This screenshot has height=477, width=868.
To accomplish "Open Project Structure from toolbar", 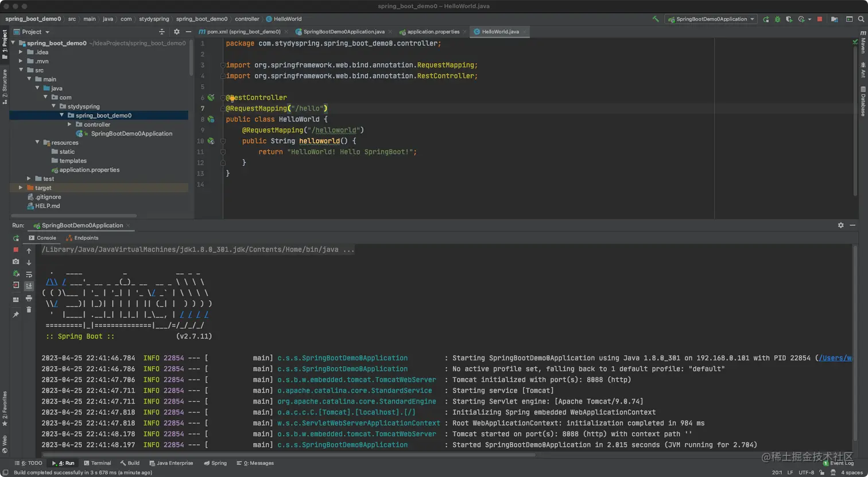I will click(834, 19).
